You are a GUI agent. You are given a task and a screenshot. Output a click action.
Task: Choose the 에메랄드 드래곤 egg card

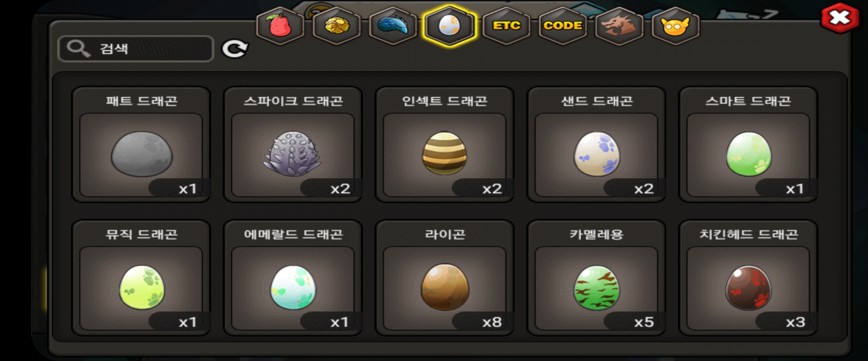pos(293,278)
